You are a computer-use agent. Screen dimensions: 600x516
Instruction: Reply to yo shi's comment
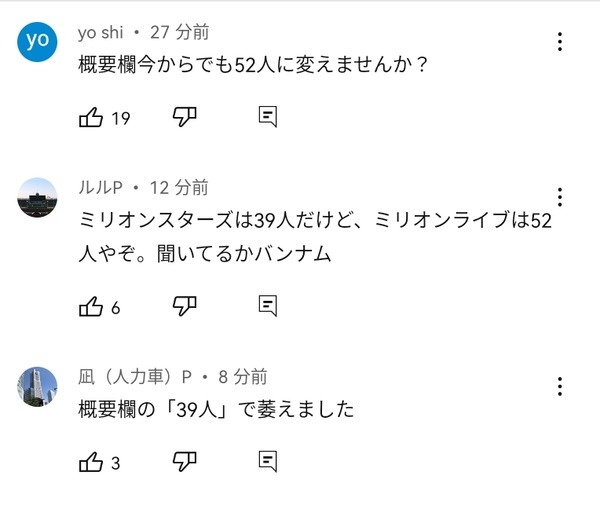[267, 117]
